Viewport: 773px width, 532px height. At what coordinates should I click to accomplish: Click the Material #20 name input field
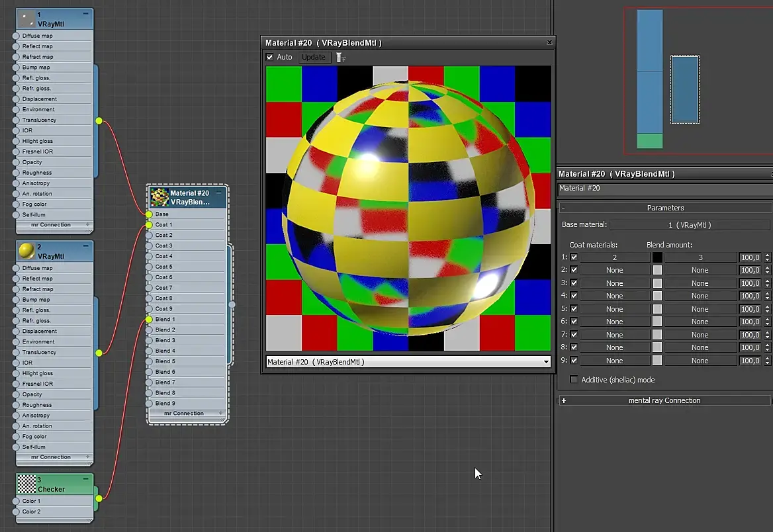(662, 189)
